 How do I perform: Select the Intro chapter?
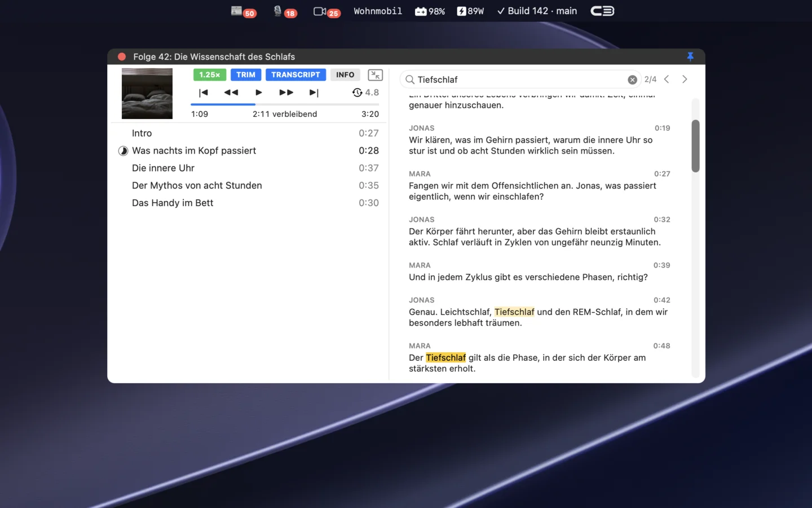[249, 133]
